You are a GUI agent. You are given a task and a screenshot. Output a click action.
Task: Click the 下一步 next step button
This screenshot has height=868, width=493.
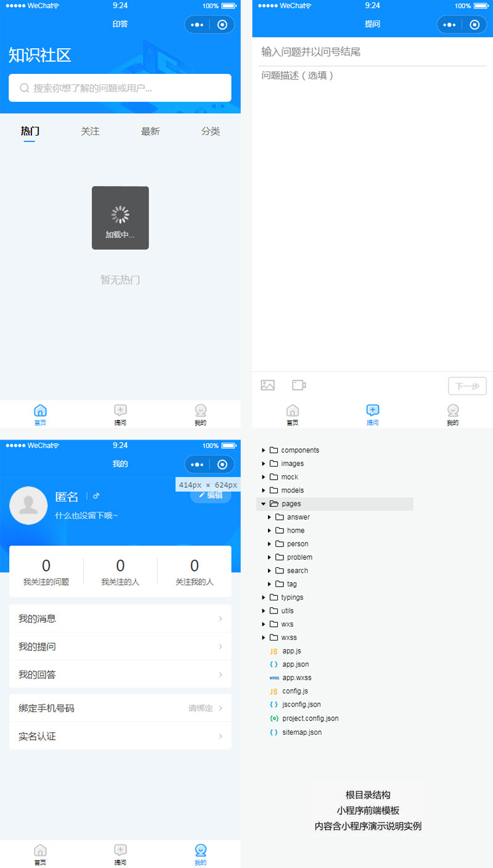[467, 386]
